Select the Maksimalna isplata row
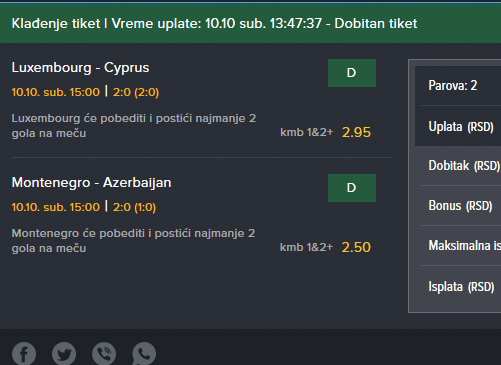 458,246
